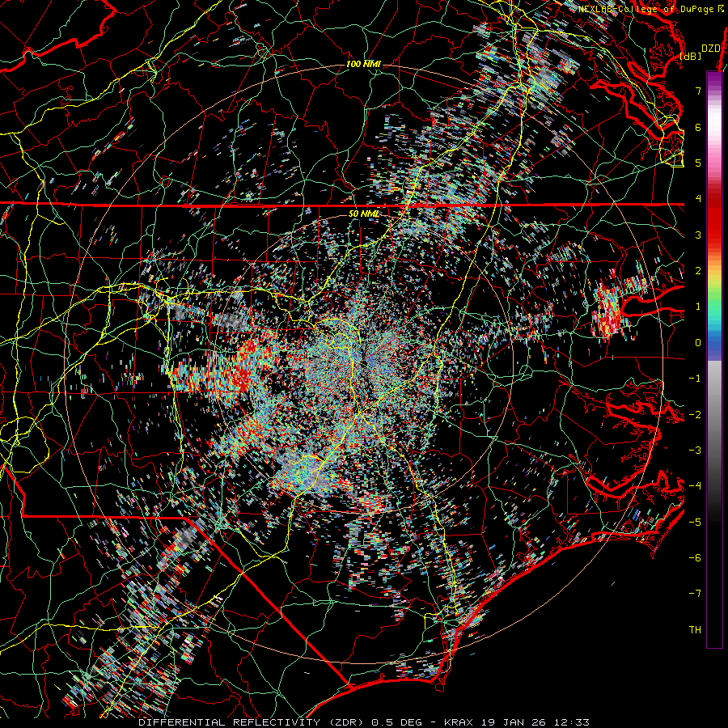Viewport: 728px width, 728px height.
Task: Click the "19 JAN 26" date text
Action: tap(514, 722)
